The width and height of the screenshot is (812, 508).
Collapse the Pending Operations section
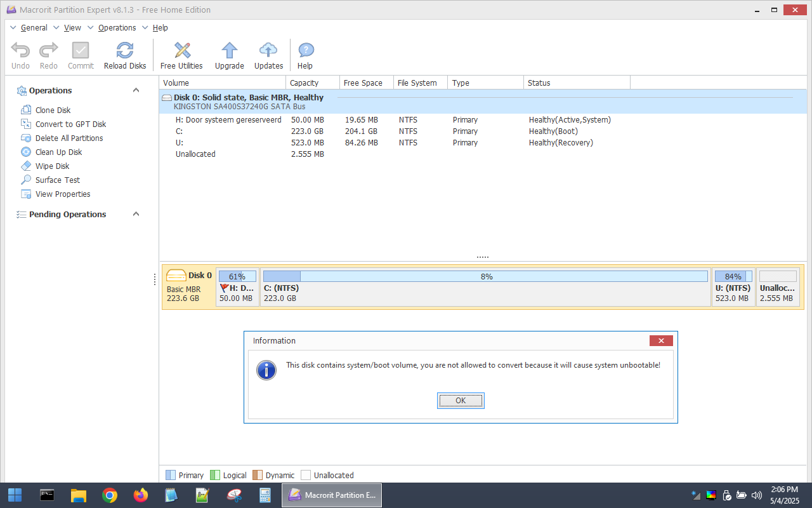136,214
